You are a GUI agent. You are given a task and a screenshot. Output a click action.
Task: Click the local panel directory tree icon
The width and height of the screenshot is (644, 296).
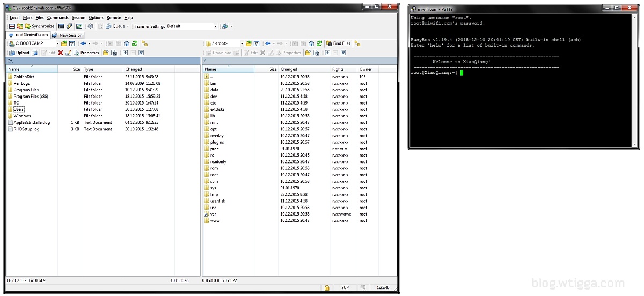(x=145, y=43)
